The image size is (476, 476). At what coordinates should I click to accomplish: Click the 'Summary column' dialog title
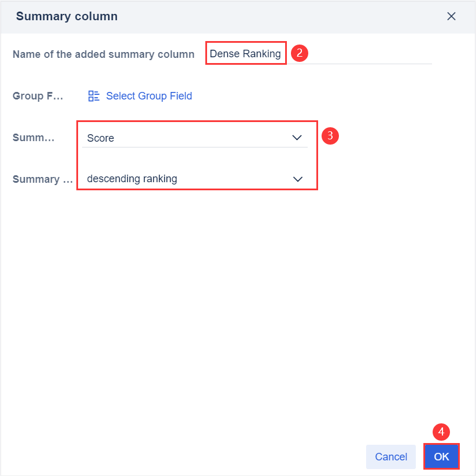pos(67,16)
